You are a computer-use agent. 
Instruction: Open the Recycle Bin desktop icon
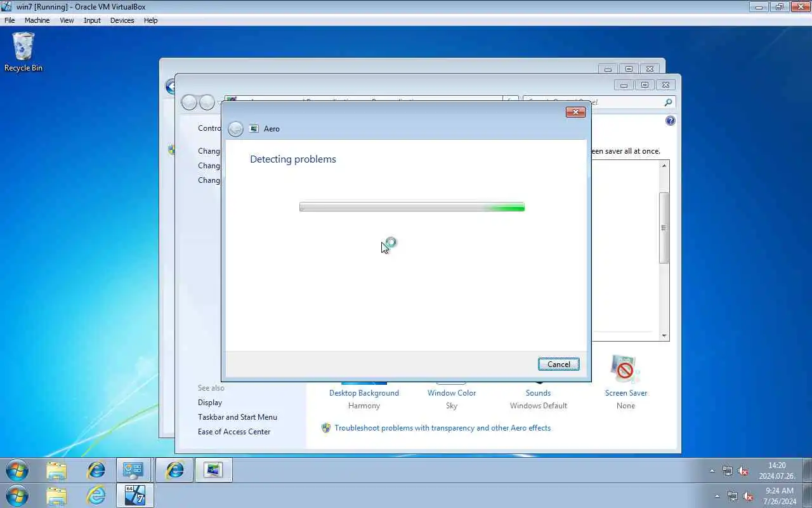pos(23,51)
